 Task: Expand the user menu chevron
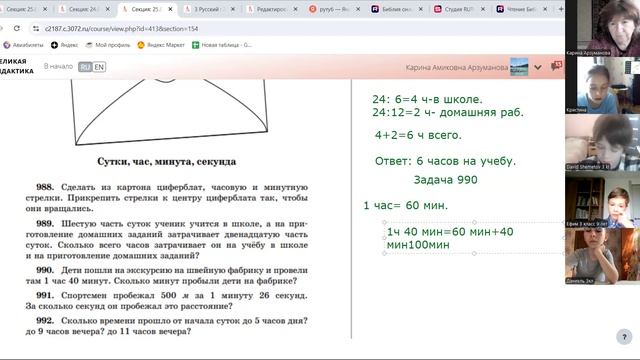(538, 67)
